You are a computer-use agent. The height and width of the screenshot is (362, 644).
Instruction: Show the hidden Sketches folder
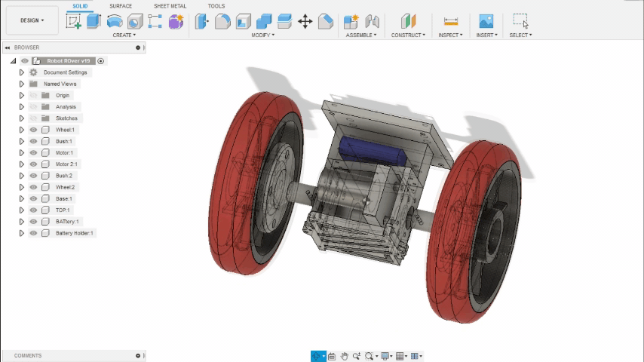click(33, 118)
